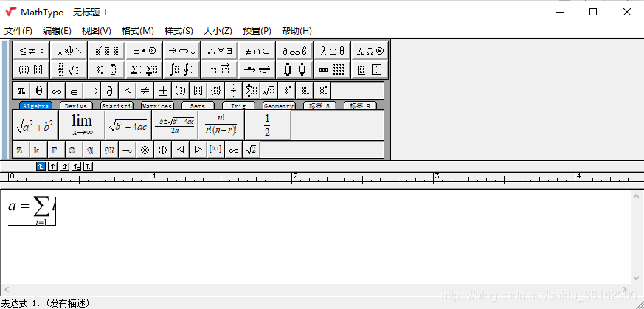
Task: Insert the plus-minus ± symbol
Action: click(162, 90)
